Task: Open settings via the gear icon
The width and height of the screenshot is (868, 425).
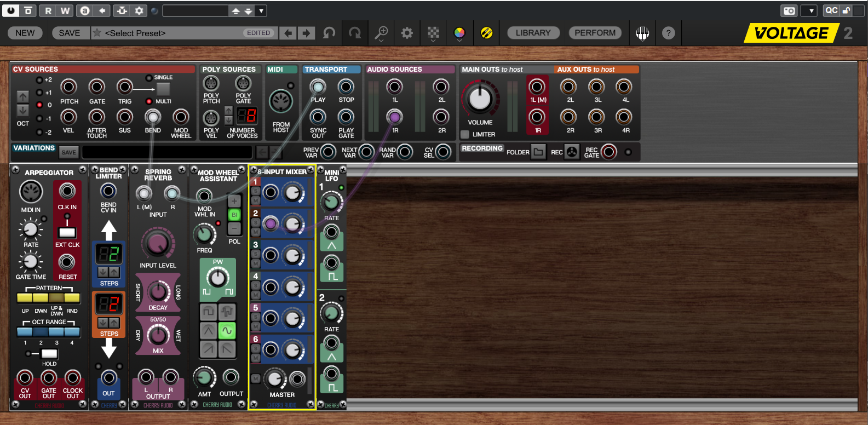Action: click(x=407, y=33)
